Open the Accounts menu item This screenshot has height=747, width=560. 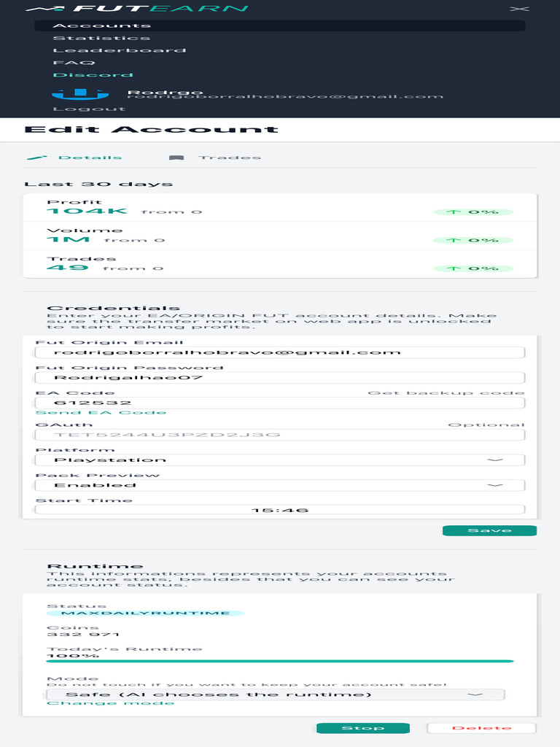[x=280, y=26]
